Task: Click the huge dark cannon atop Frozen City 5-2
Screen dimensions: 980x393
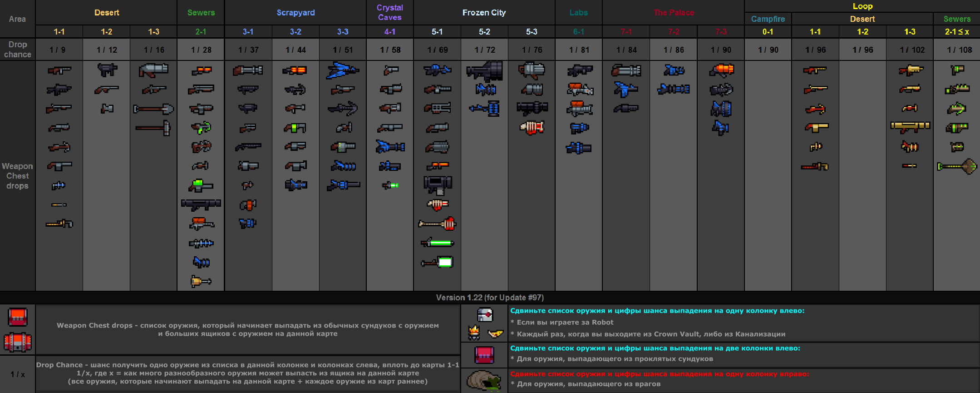Action: click(484, 71)
